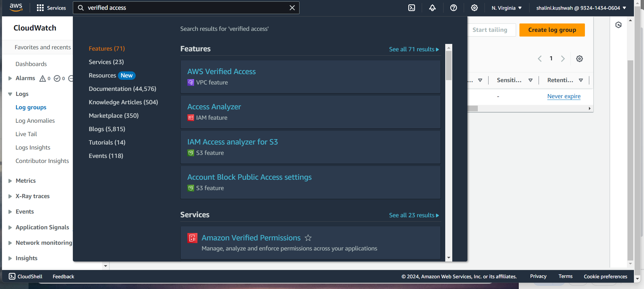Click the Create log group button

pyautogui.click(x=552, y=30)
